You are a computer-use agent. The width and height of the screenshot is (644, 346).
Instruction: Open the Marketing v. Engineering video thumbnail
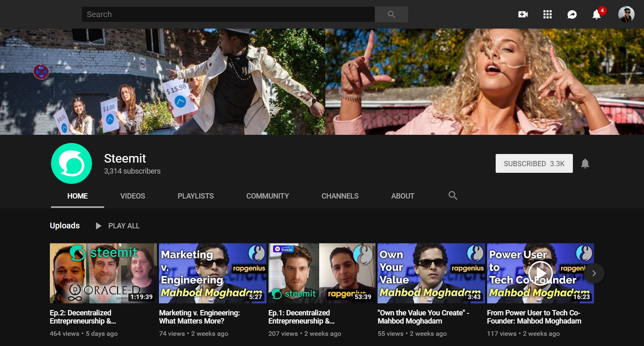212,273
